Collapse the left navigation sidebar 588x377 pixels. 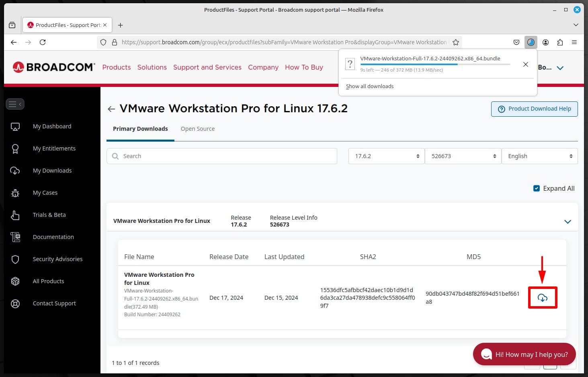point(15,104)
